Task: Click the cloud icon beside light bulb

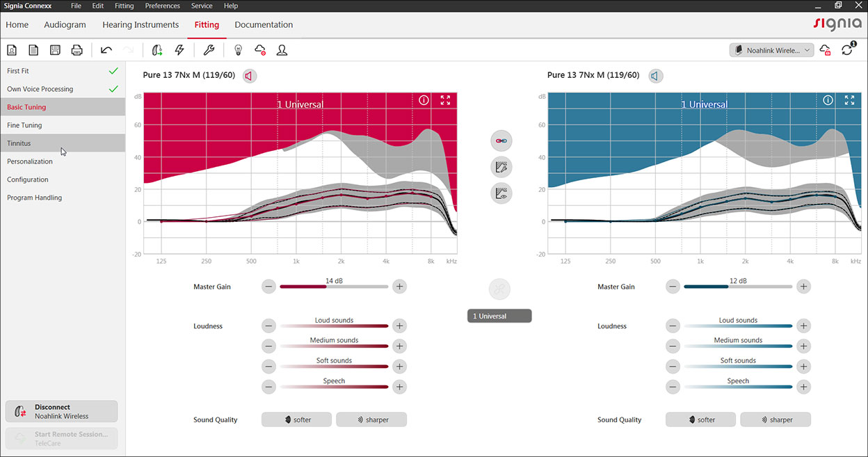Action: [260, 50]
